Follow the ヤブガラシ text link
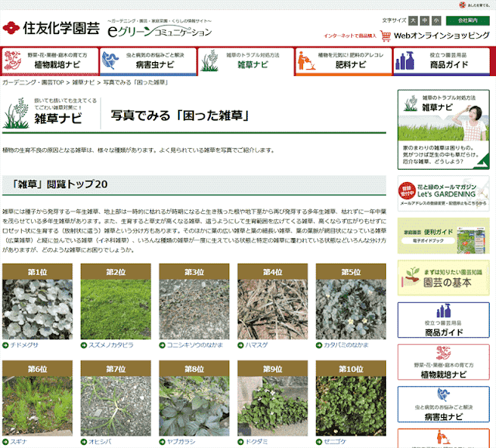The image size is (496, 448). (181, 442)
